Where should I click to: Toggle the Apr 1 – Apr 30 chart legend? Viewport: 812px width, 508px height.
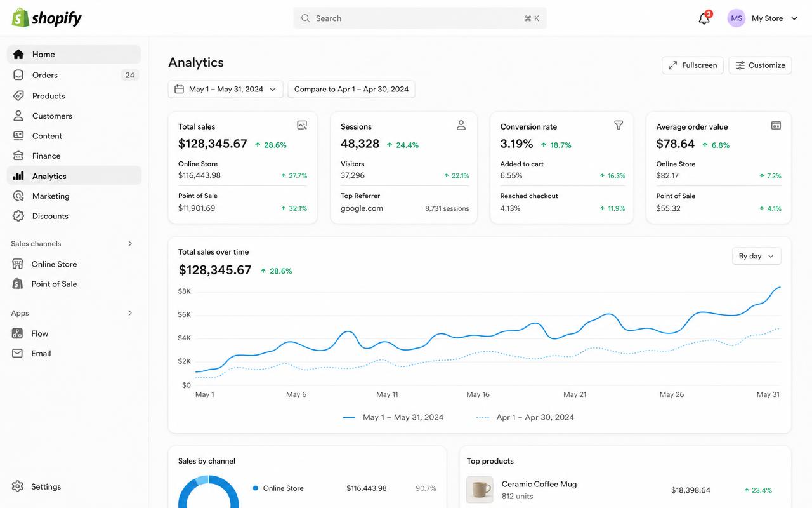pyautogui.click(x=525, y=417)
